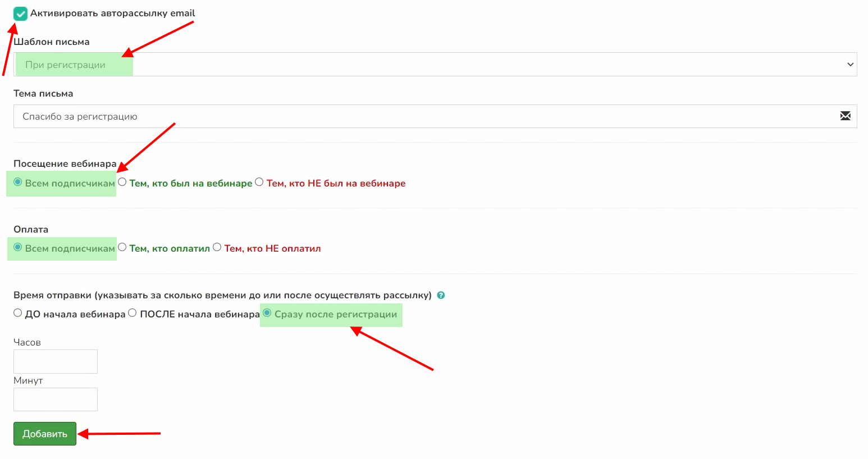The height and width of the screenshot is (459, 868).
Task: Click the 'Шаблон письма' field label
Action: click(51, 42)
